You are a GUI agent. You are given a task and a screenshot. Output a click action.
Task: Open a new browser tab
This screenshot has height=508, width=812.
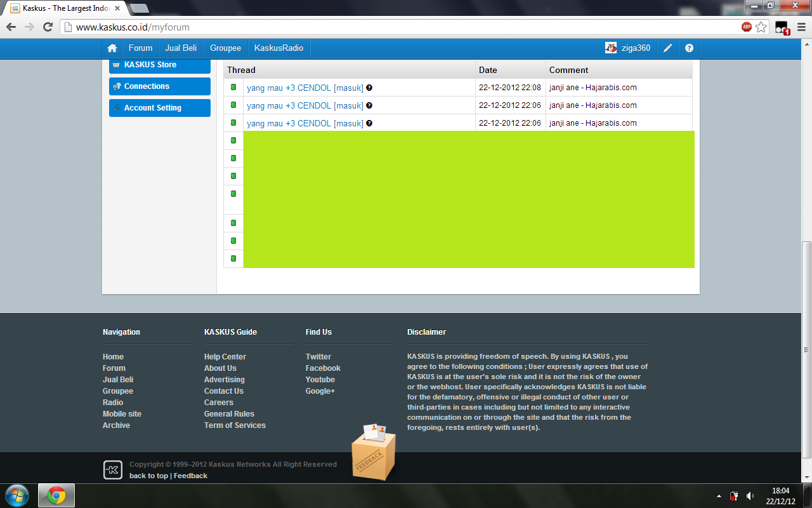click(139, 8)
